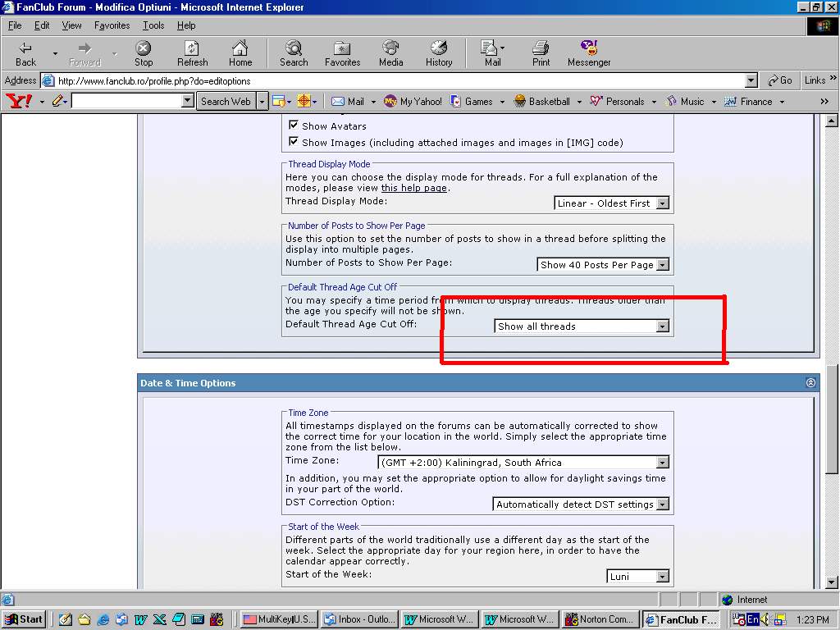Click the Yahoo toolbar target icon
Screen dimensions: 840x630
304,101
